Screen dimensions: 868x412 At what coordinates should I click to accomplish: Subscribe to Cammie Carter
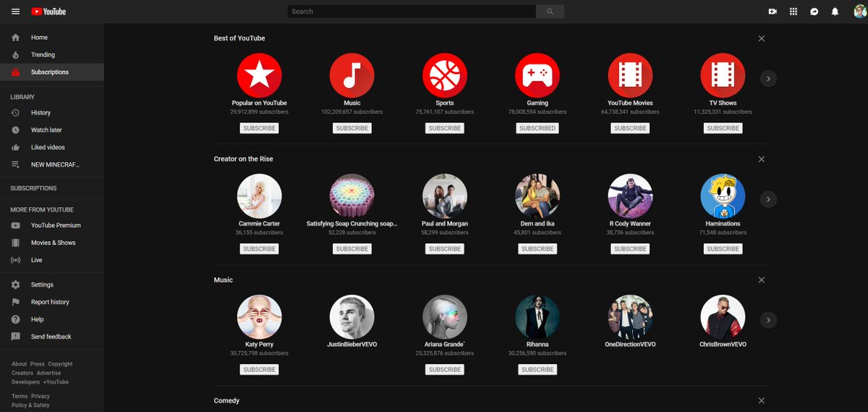point(259,249)
